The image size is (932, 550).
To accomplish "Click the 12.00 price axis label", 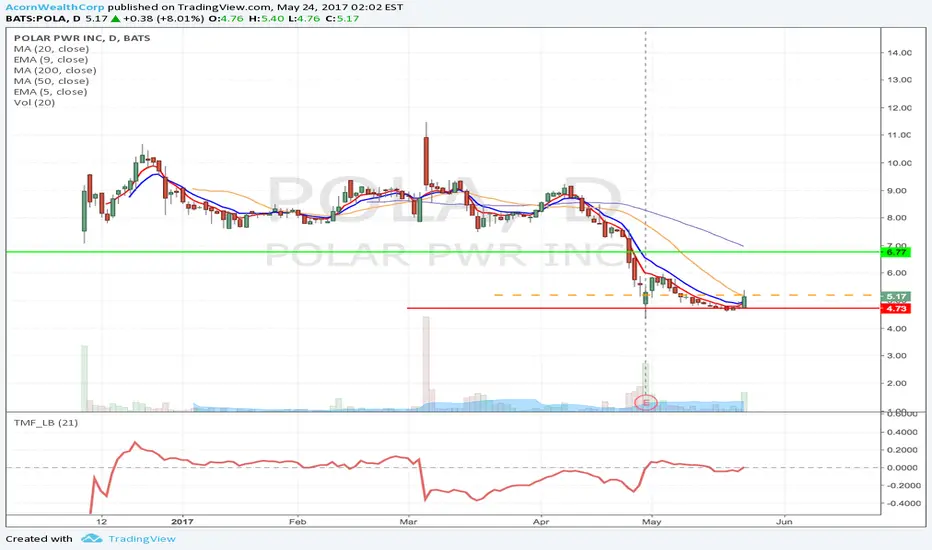I will point(899,108).
